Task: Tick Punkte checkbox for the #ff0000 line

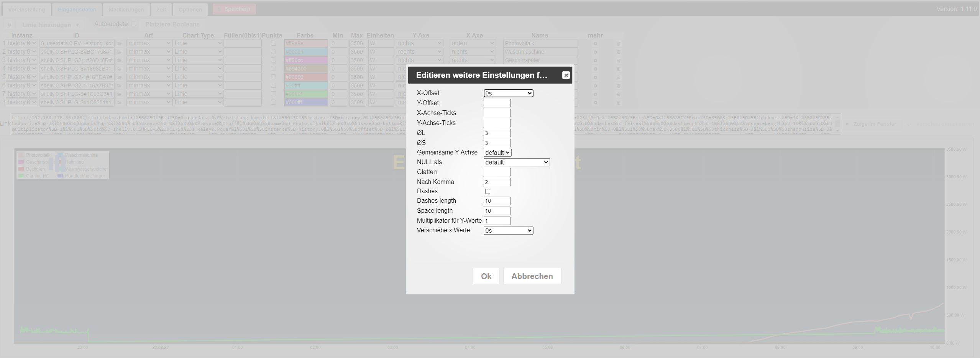Action: click(273, 77)
